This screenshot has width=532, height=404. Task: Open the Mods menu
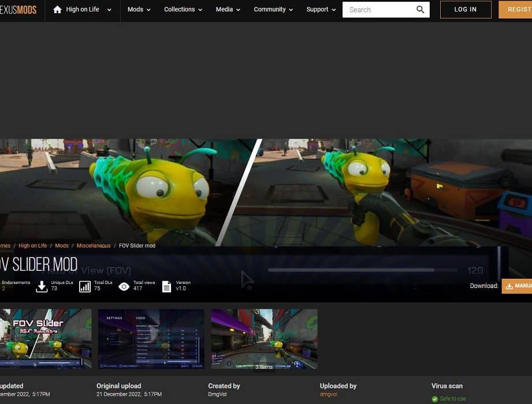[139, 9]
